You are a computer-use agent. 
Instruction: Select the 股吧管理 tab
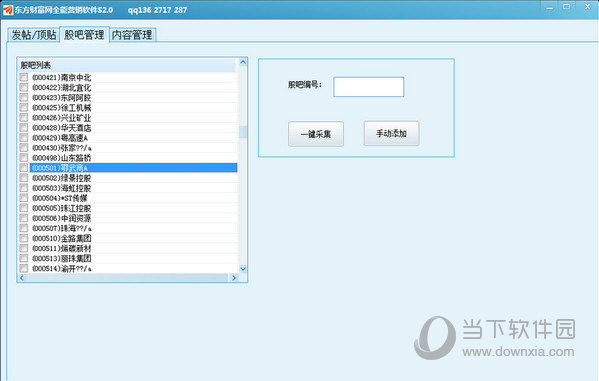(84, 35)
